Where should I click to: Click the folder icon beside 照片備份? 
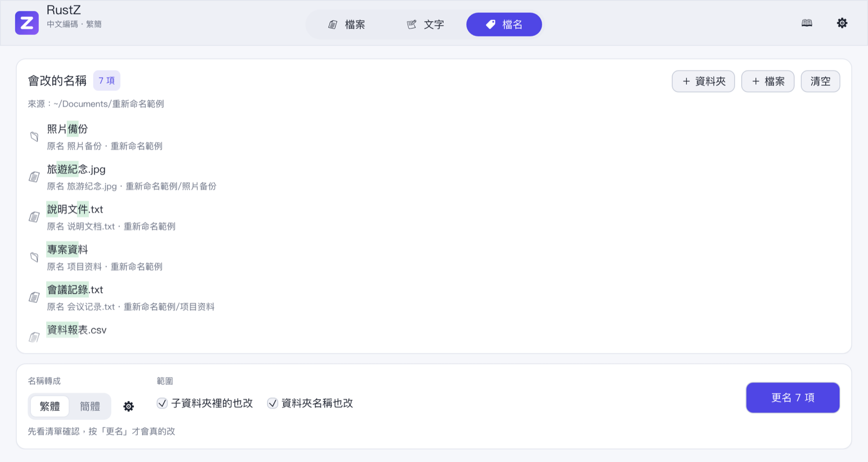[x=34, y=137]
